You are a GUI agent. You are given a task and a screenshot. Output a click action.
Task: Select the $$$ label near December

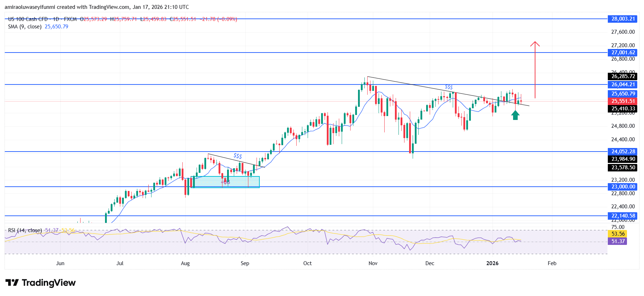(x=448, y=87)
